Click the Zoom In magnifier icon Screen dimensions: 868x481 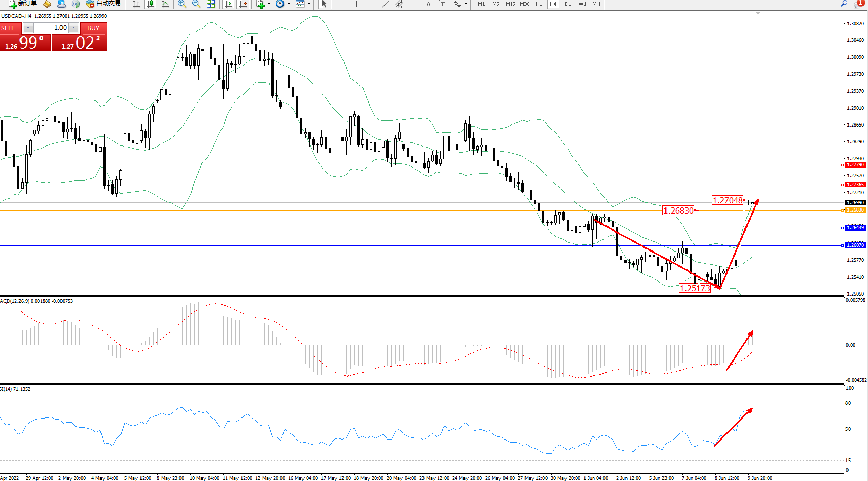[181, 4]
